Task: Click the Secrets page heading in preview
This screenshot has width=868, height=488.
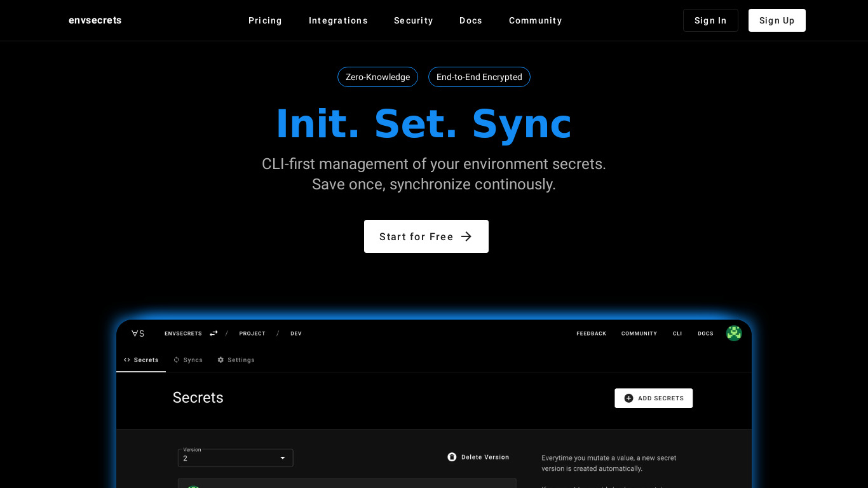Action: click(198, 398)
